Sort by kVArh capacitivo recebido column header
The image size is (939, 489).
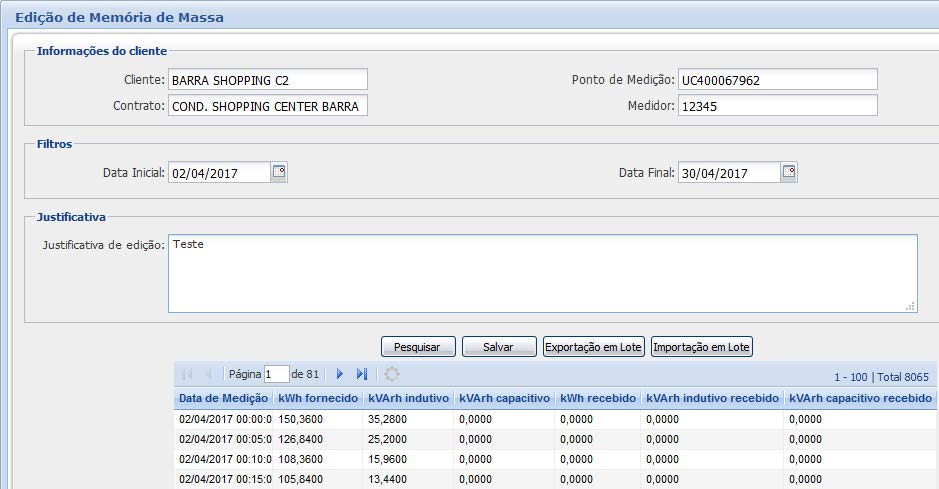(x=861, y=398)
